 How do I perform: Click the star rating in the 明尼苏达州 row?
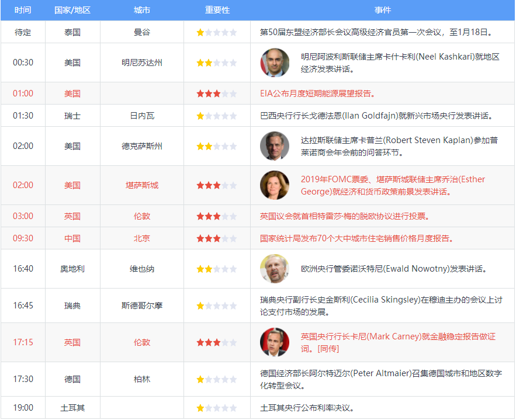(x=217, y=63)
